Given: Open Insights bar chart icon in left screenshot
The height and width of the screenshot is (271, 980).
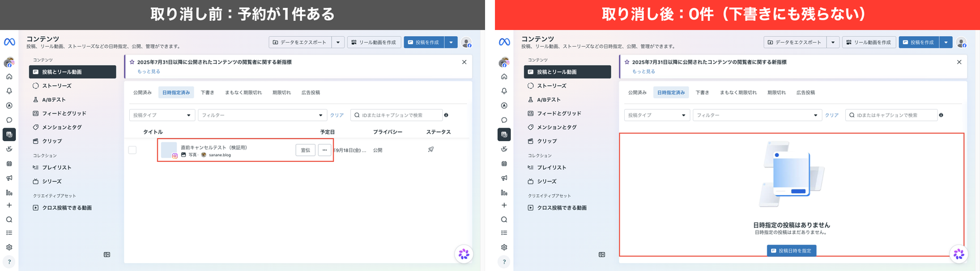Looking at the screenshot, I should (x=9, y=193).
